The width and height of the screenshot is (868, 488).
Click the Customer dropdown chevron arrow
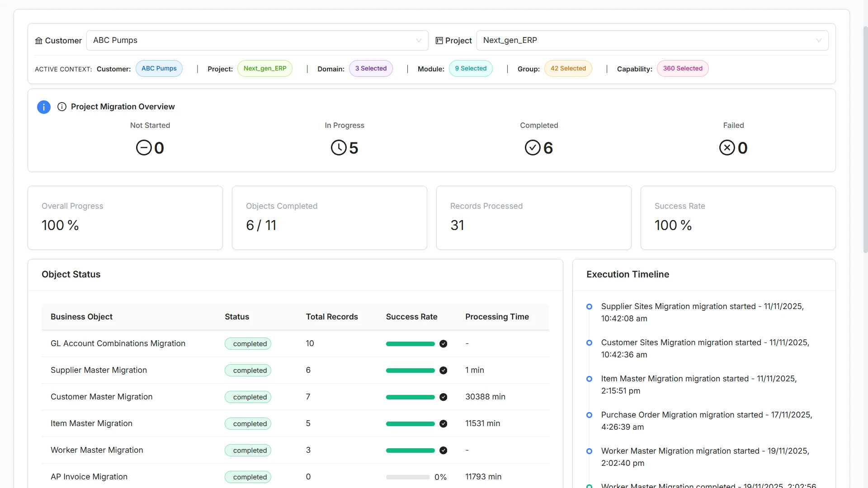click(x=419, y=41)
